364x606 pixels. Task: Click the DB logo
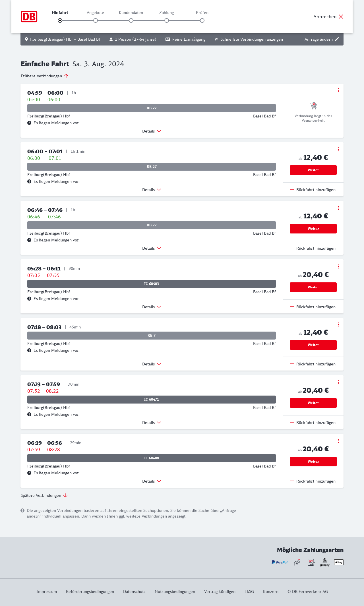pyautogui.click(x=29, y=16)
